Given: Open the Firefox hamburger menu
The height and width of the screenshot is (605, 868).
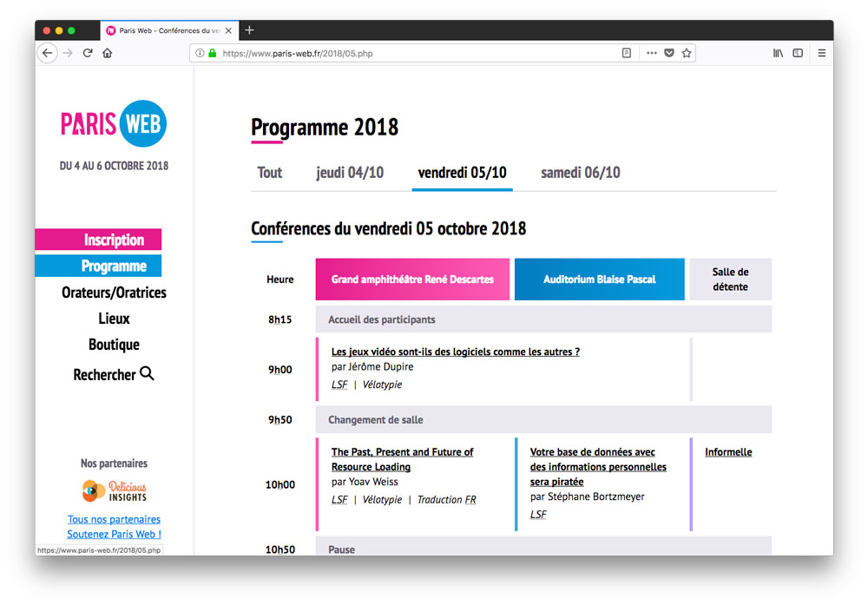Looking at the screenshot, I should click(821, 53).
